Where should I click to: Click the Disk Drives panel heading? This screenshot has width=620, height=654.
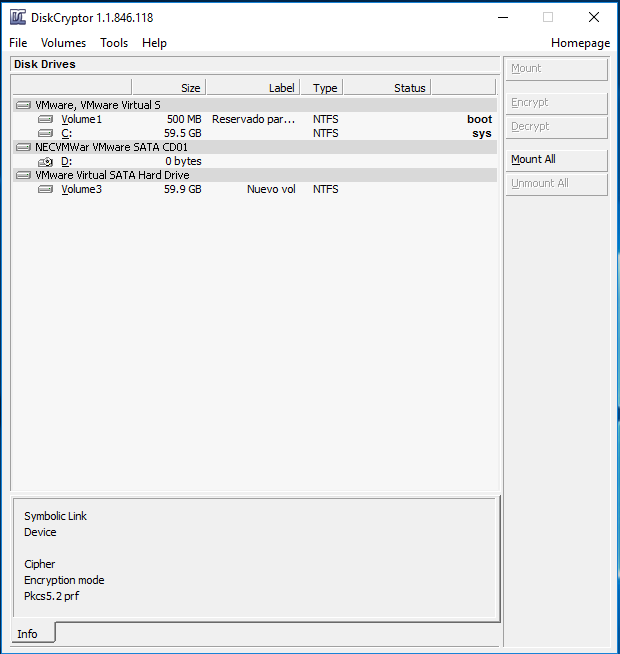[45, 64]
